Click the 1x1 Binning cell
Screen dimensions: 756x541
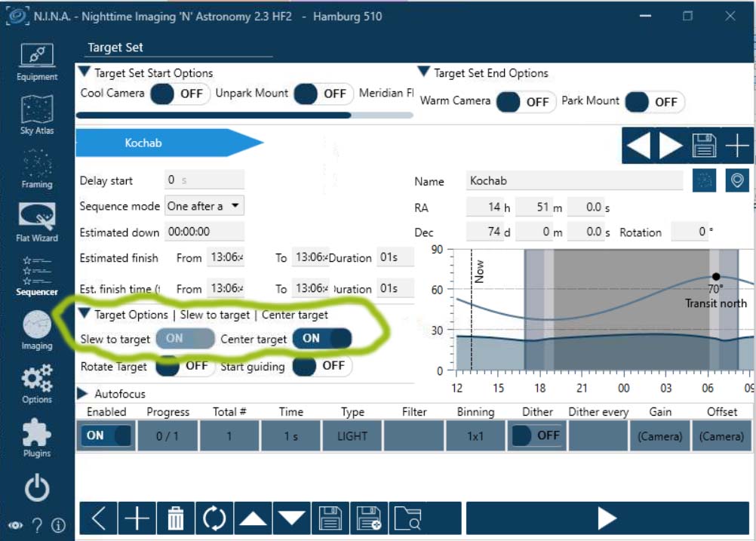(x=475, y=436)
